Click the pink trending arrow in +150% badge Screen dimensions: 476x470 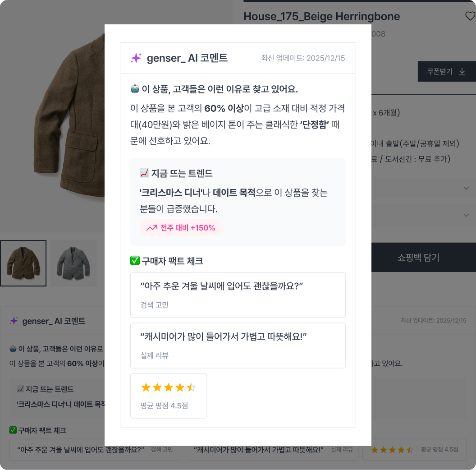coord(152,228)
